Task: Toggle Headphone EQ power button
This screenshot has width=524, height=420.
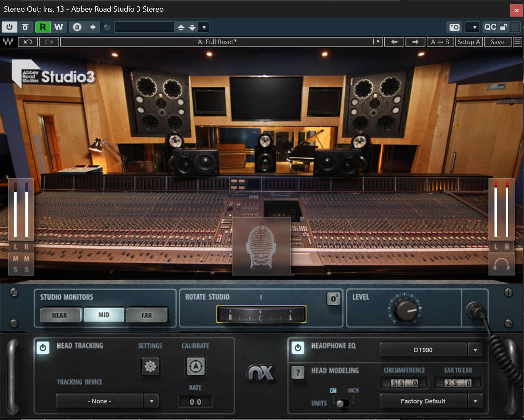Action: (x=298, y=347)
